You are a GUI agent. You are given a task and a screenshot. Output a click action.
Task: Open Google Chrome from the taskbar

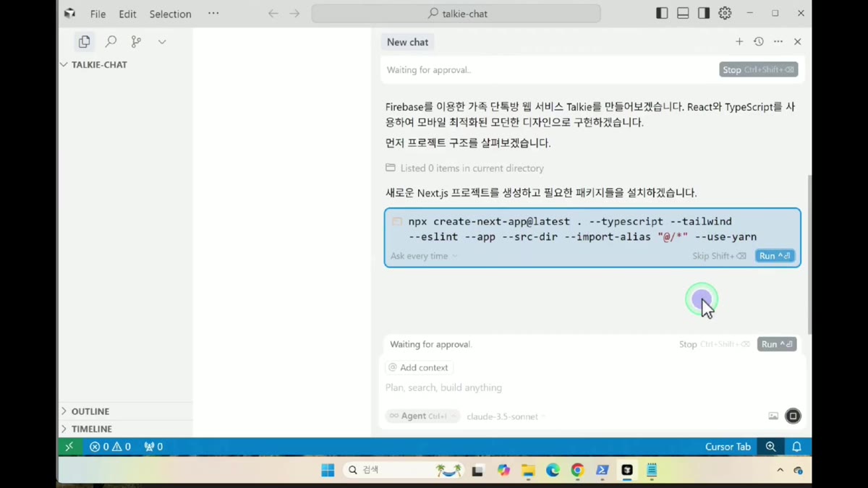click(x=577, y=471)
